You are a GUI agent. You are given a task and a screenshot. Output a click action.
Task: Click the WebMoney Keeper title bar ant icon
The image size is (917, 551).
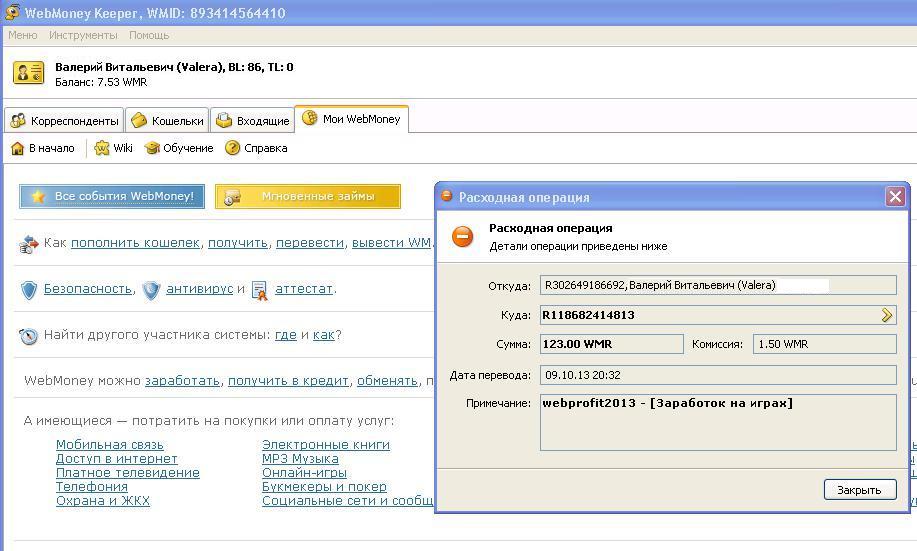pyautogui.click(x=12, y=12)
